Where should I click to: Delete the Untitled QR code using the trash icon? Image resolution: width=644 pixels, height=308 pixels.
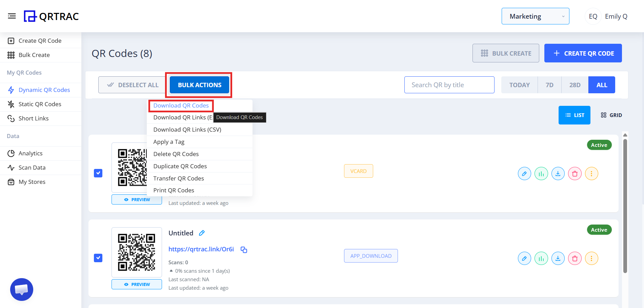coord(575,258)
